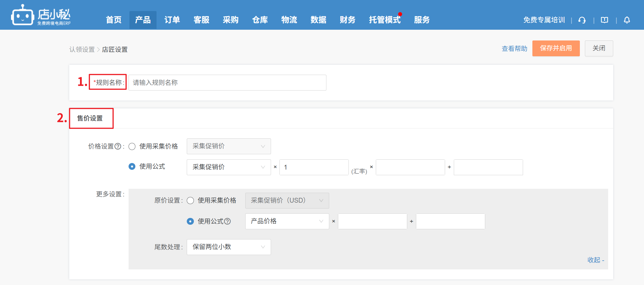This screenshot has width=644, height=285.
Task: Click help icon next to 价格设置
Action: coord(118,146)
